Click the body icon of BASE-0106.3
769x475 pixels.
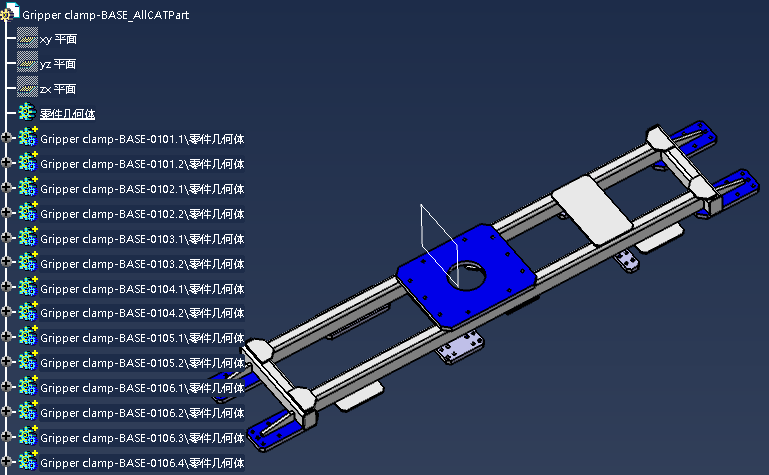coord(27,437)
